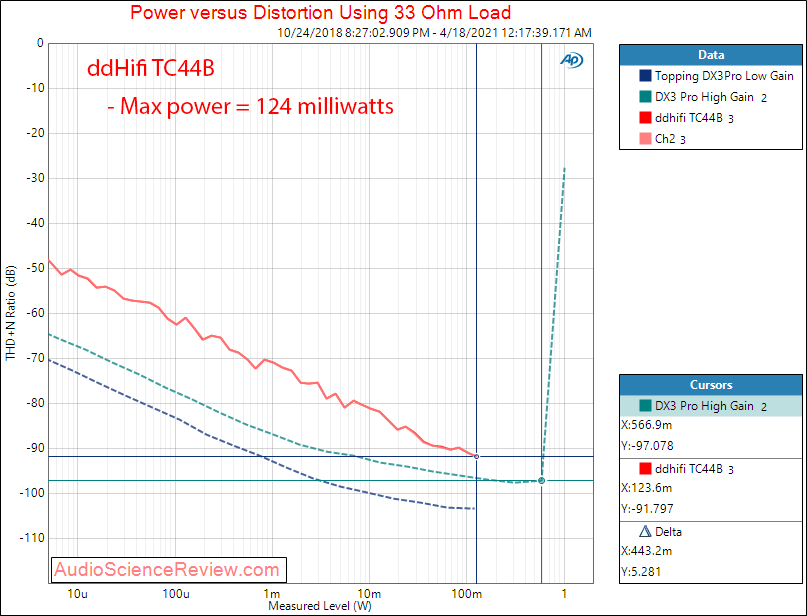Select the teal cursor marker on the graph
The height and width of the screenshot is (616, 807).
point(541,481)
